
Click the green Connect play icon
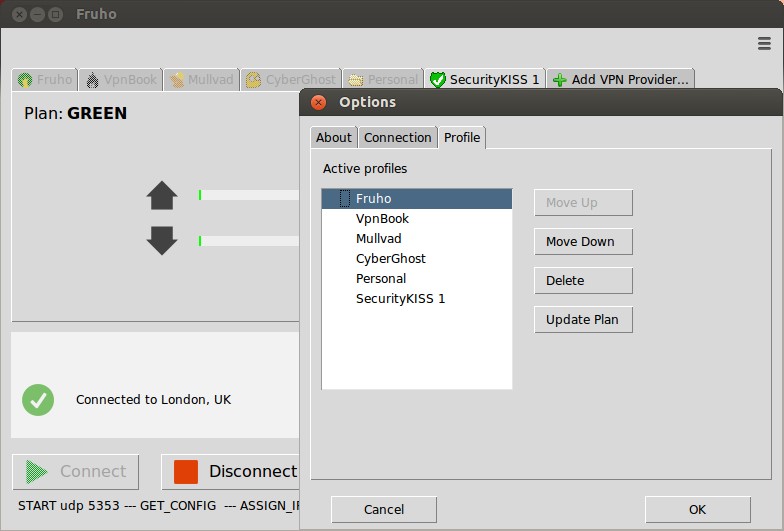pyautogui.click(x=37, y=472)
